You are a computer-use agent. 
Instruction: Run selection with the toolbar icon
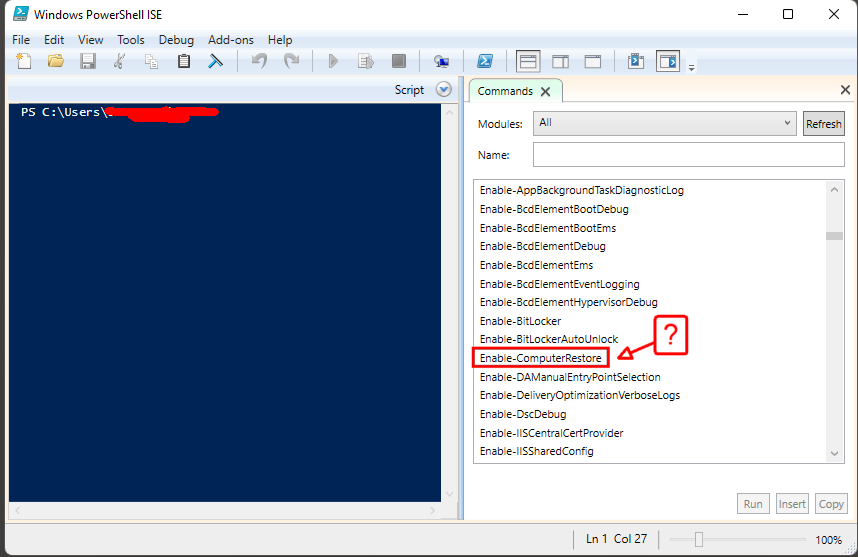(366, 61)
